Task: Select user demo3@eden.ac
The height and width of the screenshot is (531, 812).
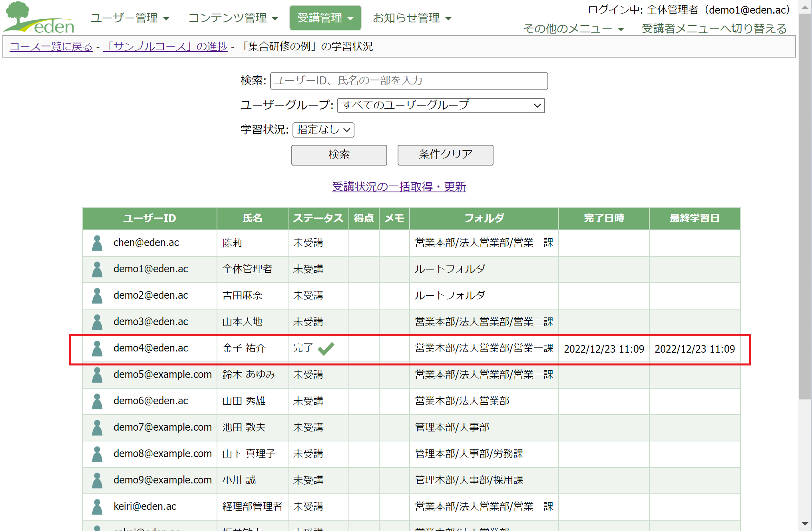Action: coord(151,321)
